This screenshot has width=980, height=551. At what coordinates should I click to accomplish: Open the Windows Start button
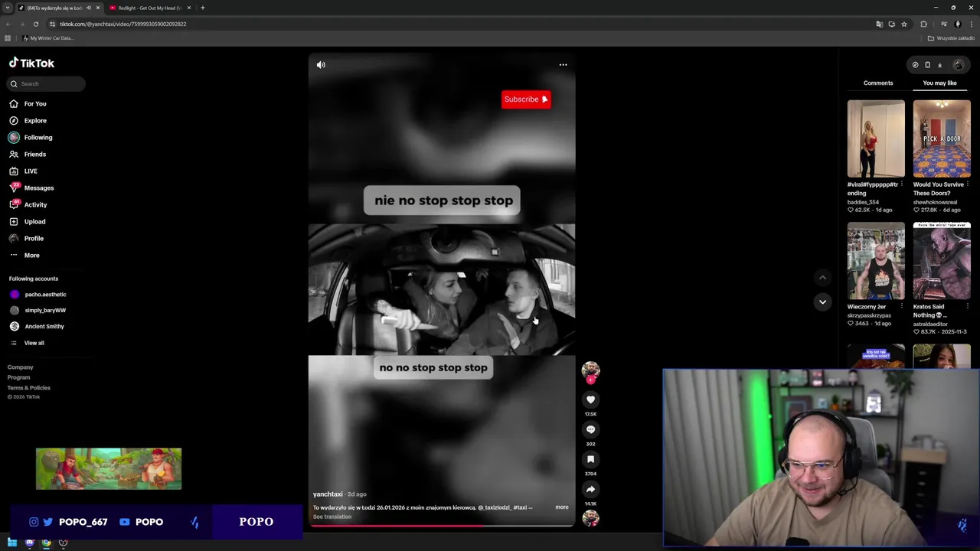pos(12,543)
